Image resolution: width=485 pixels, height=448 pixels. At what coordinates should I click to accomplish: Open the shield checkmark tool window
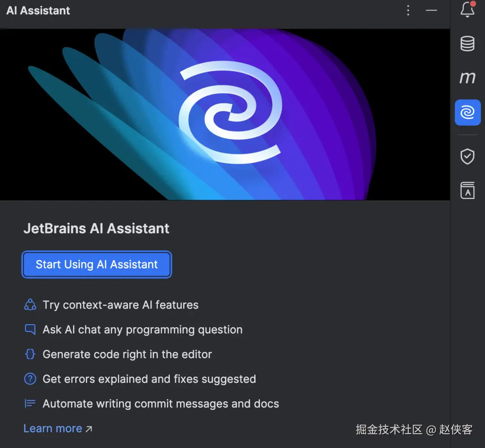pyautogui.click(x=467, y=157)
